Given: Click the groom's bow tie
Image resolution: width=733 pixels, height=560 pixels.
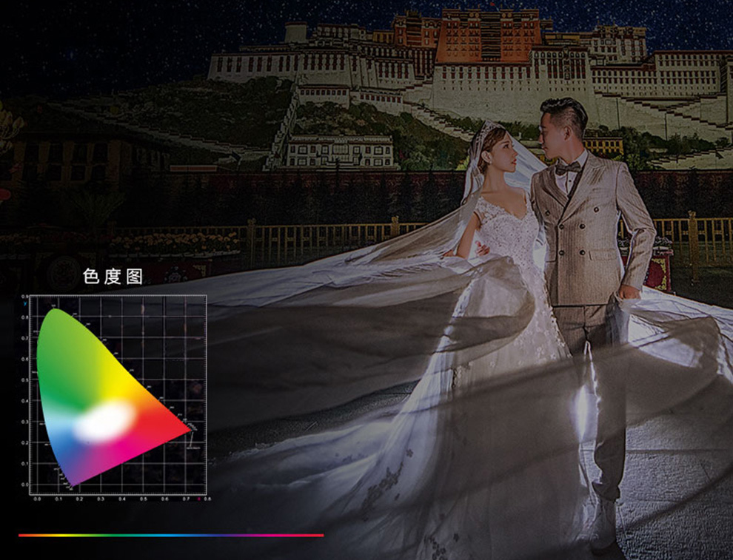Looking at the screenshot, I should pyautogui.click(x=568, y=168).
